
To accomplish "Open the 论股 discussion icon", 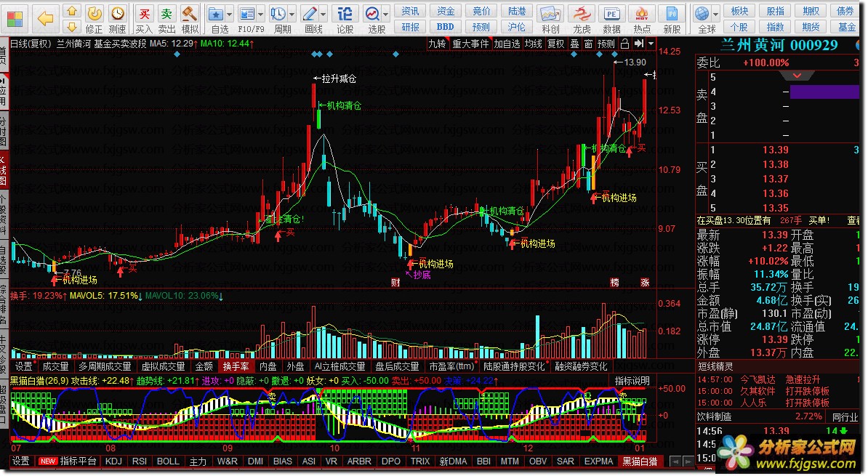I will point(345,13).
